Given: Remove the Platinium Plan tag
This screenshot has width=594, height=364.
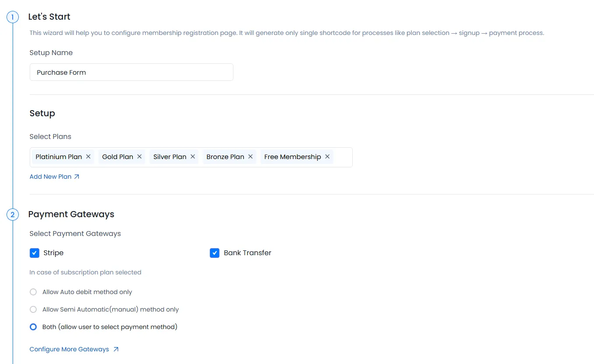Looking at the screenshot, I should point(88,156).
